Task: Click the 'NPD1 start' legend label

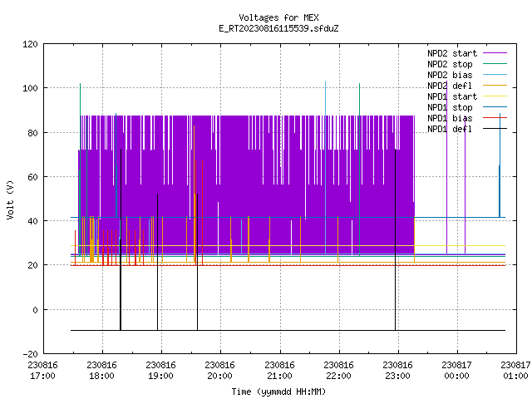Action: [452, 96]
